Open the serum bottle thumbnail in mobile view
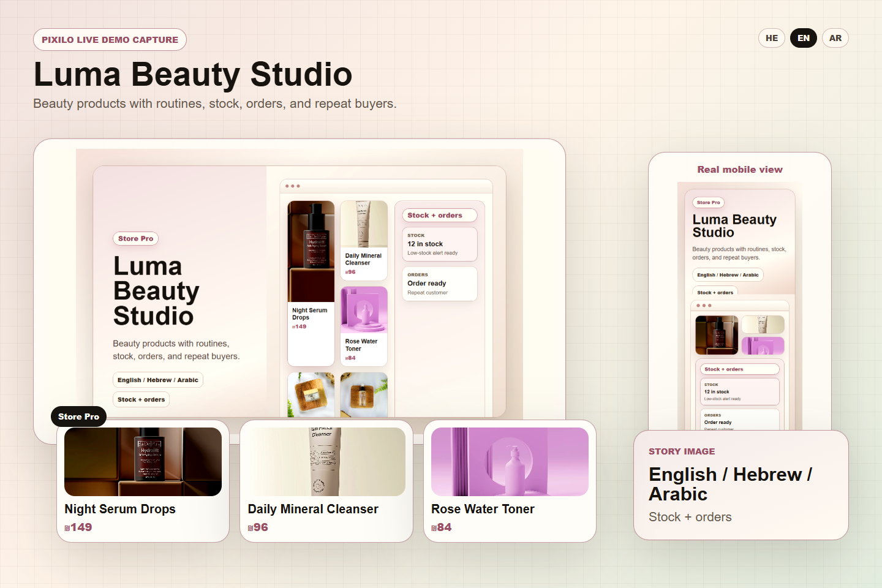Screen dimensions: 882x588 pos(717,335)
